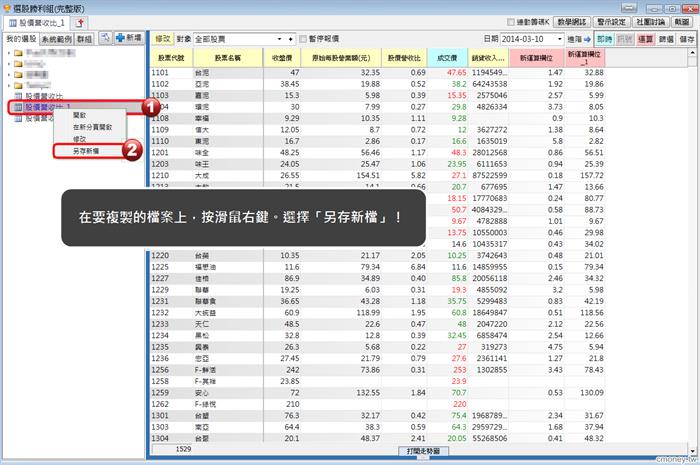The width and height of the screenshot is (700, 465).
Task: Click the 銷貨收入 column header
Action: pos(488,58)
